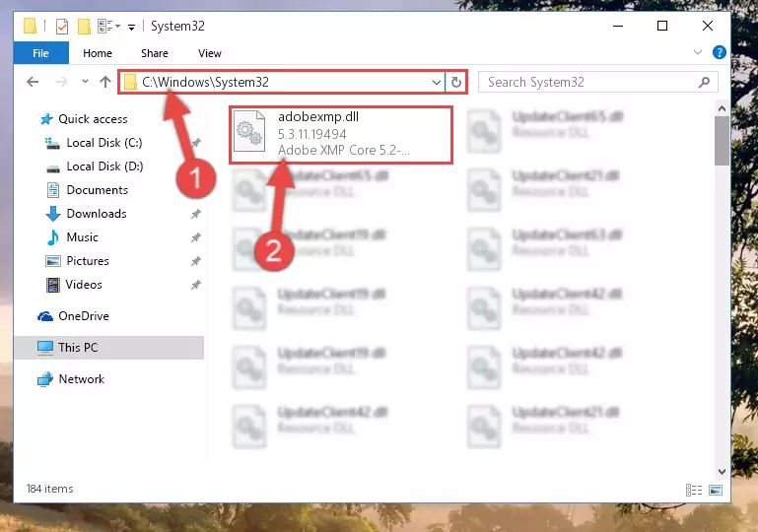758x532 pixels.
Task: Open recent locations dropdown arrow
Action: click(x=85, y=81)
